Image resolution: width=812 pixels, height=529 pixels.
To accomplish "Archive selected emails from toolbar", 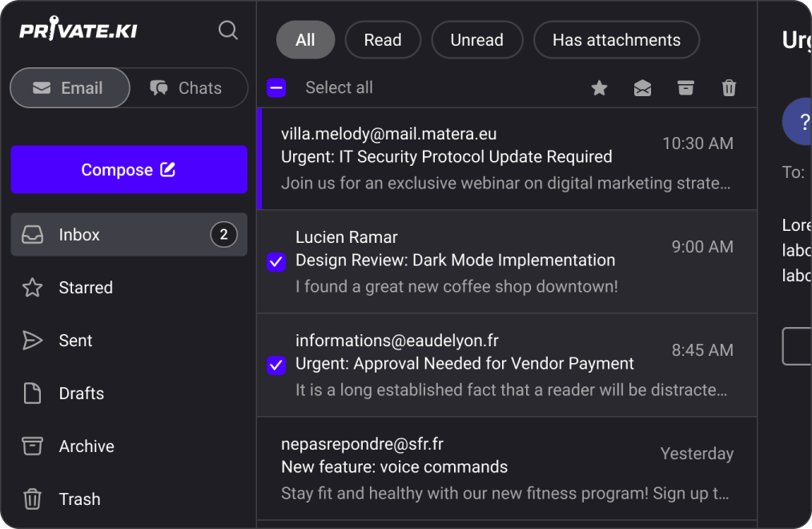I will 685,88.
